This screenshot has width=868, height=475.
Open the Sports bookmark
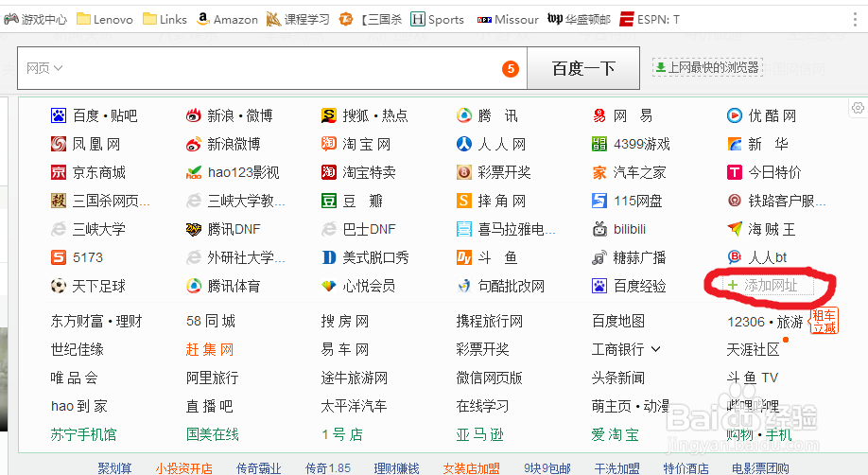coord(438,20)
